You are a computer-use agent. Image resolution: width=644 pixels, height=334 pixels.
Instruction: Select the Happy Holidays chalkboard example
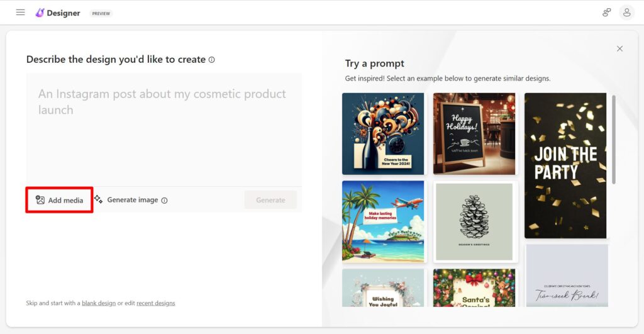(474, 134)
